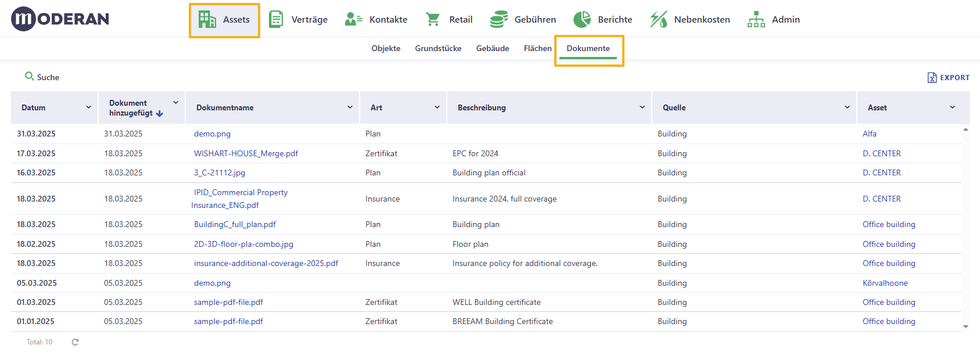Switch to the Gebäude tab
This screenshot has height=363, width=980.
(x=493, y=48)
